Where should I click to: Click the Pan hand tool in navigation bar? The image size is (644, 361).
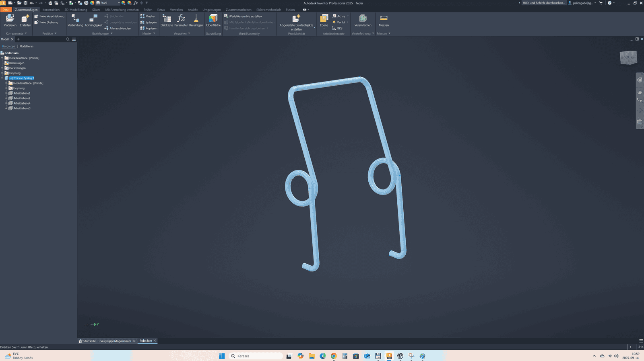(x=640, y=92)
